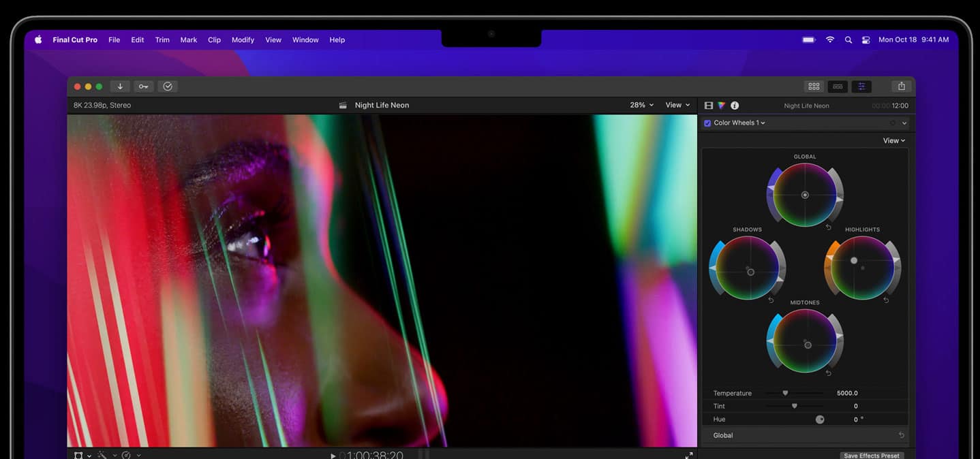Screen dimensions: 980x459
Task: Reset the Shadows color wheel
Action: tap(771, 300)
